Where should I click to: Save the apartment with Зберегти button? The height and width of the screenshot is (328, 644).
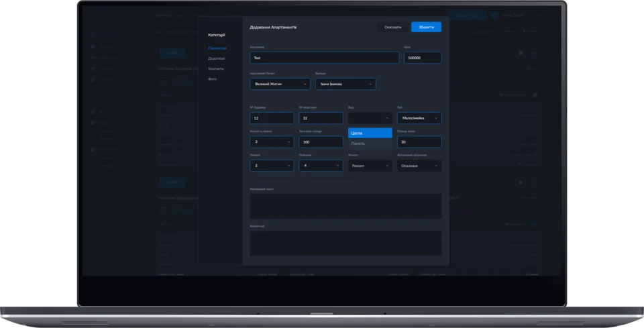[426, 27]
